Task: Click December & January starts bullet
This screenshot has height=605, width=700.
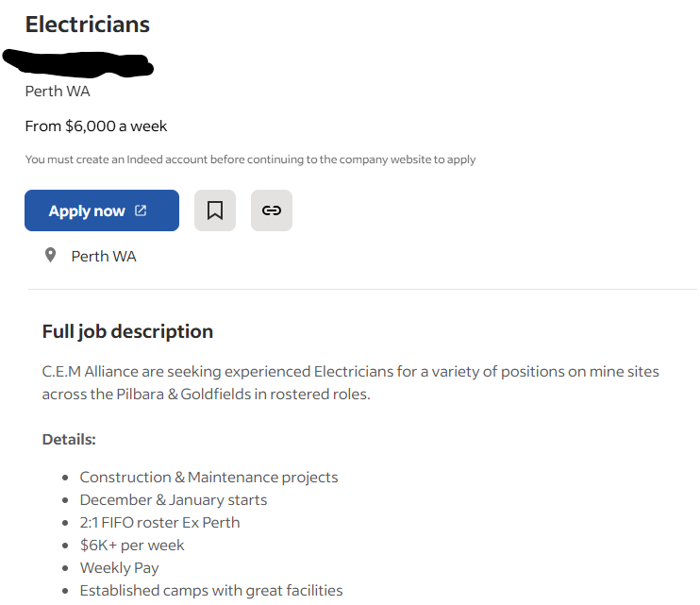Action: pos(174,499)
